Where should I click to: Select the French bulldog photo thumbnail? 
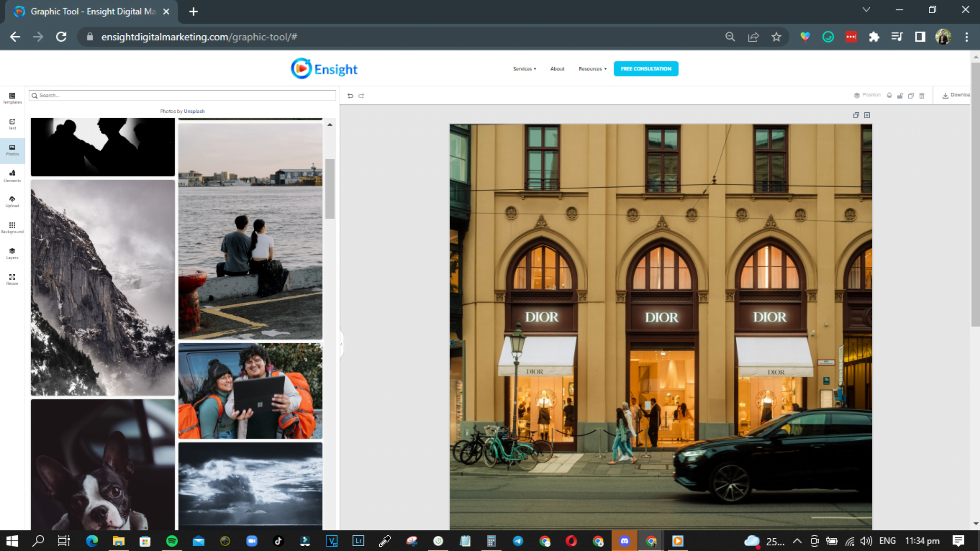tap(103, 464)
